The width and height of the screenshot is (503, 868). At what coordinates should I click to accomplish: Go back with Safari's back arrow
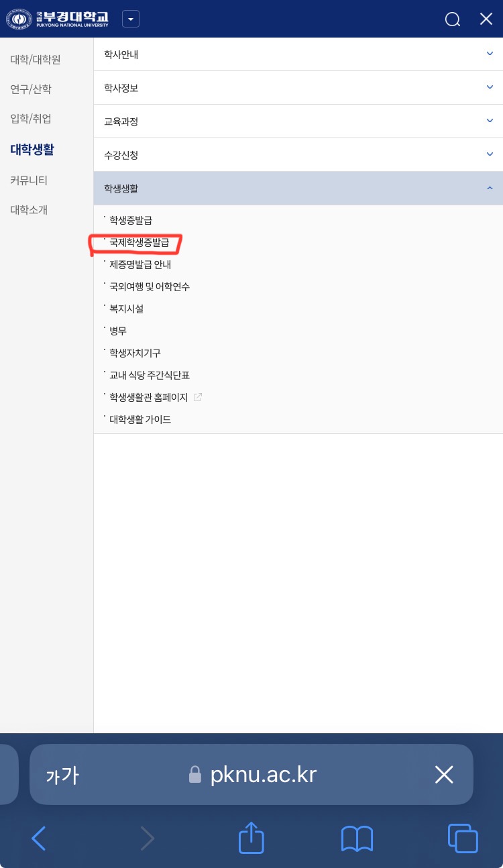tap(39, 838)
